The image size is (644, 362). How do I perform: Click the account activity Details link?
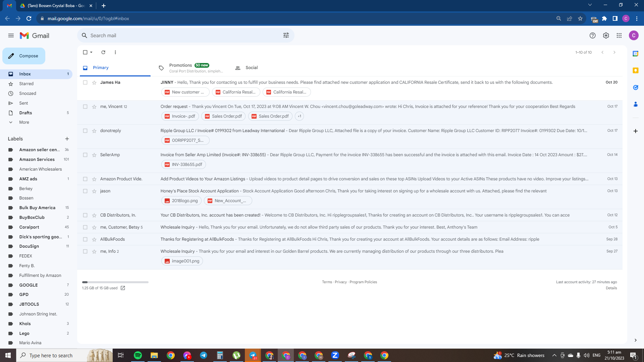(x=611, y=288)
